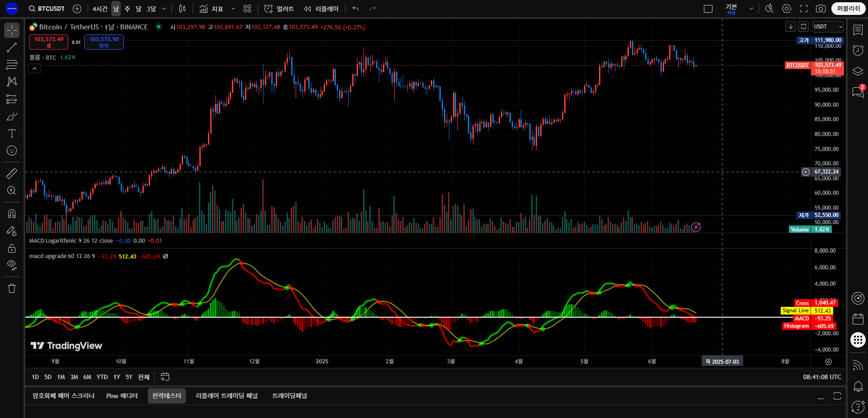The height and width of the screenshot is (418, 868).
Task: Toggle stay in drawing mode
Action: coord(12,230)
